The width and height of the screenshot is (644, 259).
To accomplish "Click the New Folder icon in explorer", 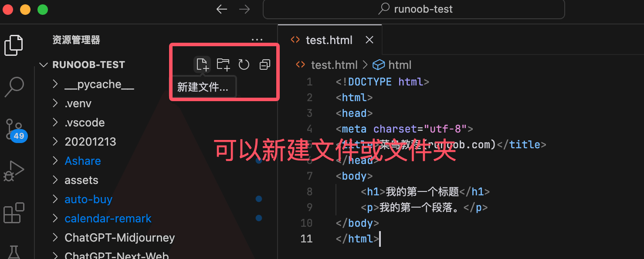I will coord(223,65).
